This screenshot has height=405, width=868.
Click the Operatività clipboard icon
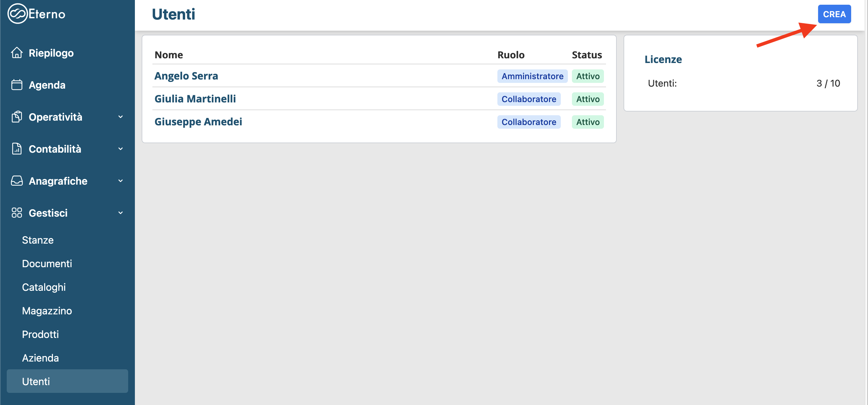(x=17, y=117)
